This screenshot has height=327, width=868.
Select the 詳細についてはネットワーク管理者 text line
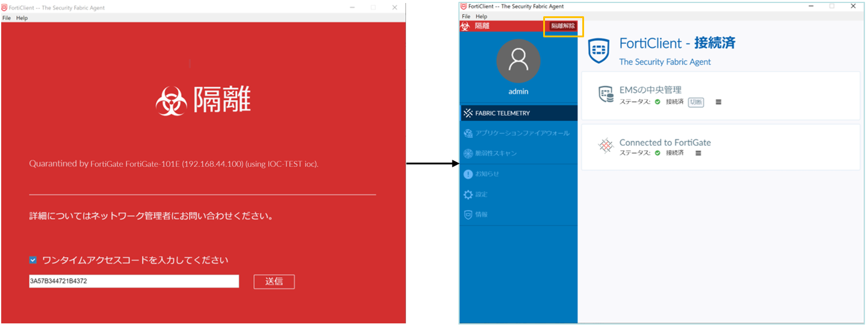(151, 216)
